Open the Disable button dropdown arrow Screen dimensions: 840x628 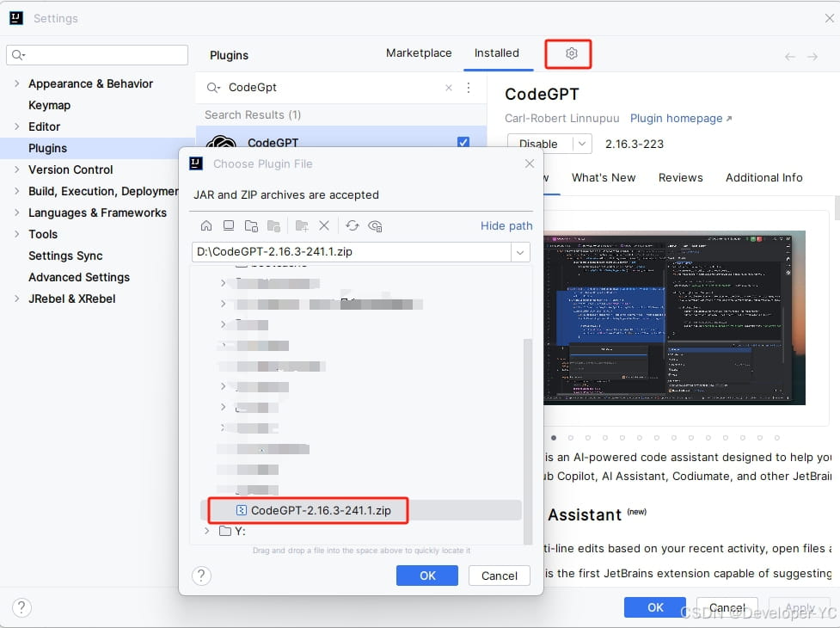click(582, 144)
